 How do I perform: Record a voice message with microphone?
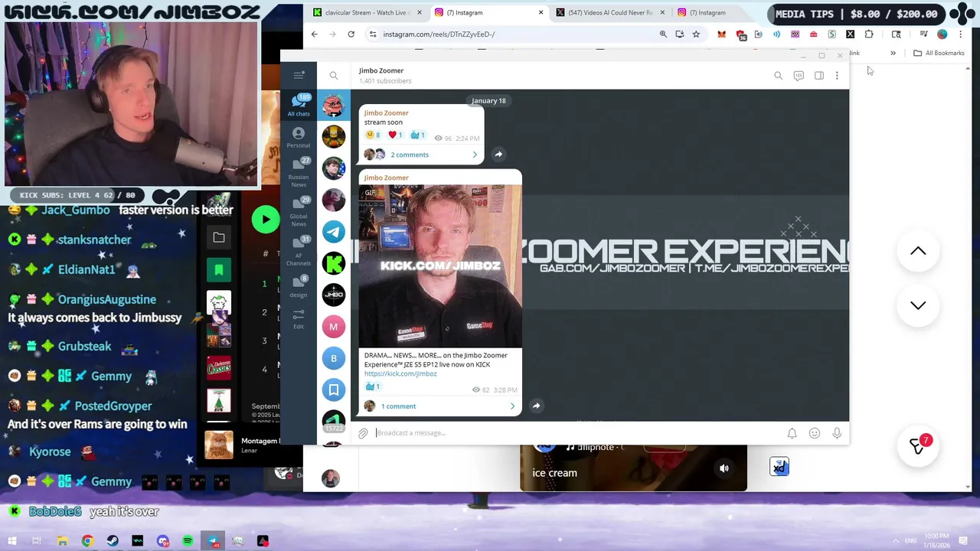tap(837, 433)
